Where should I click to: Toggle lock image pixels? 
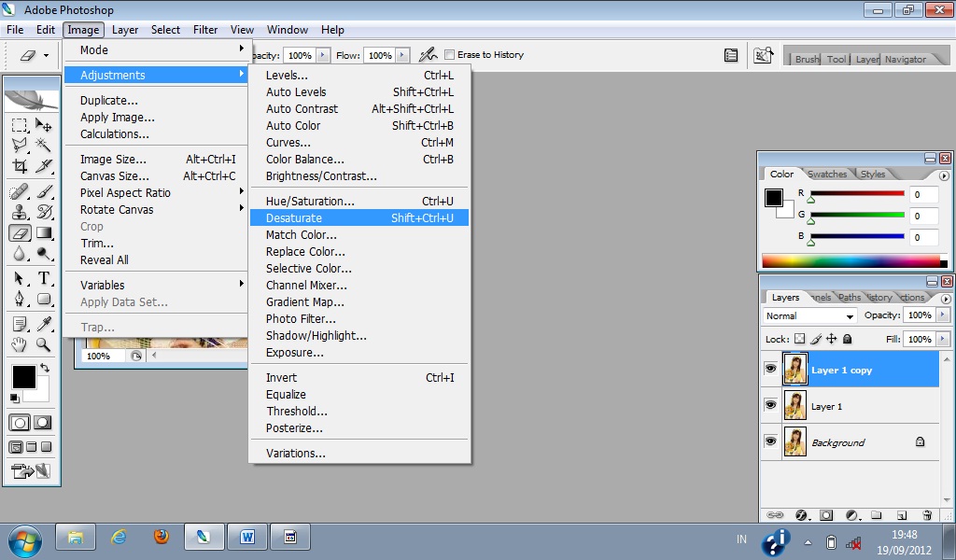coord(816,340)
